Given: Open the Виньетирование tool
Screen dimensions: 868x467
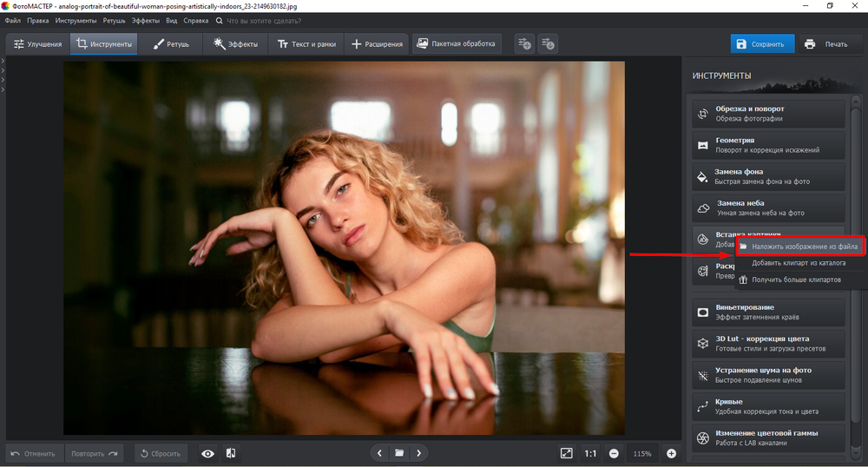Looking at the screenshot, I should [x=768, y=312].
